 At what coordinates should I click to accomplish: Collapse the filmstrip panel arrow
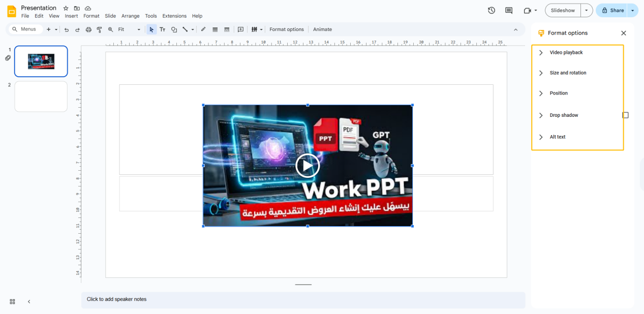[29, 301]
